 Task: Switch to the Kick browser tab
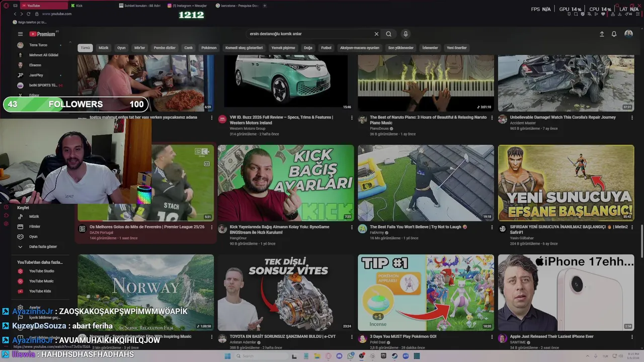[x=93, y=6]
